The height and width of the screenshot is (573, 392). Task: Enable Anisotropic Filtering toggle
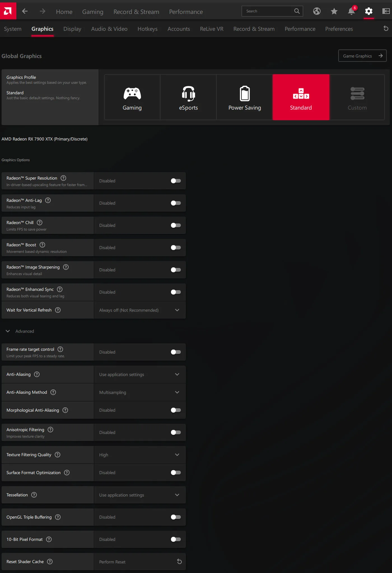176,432
